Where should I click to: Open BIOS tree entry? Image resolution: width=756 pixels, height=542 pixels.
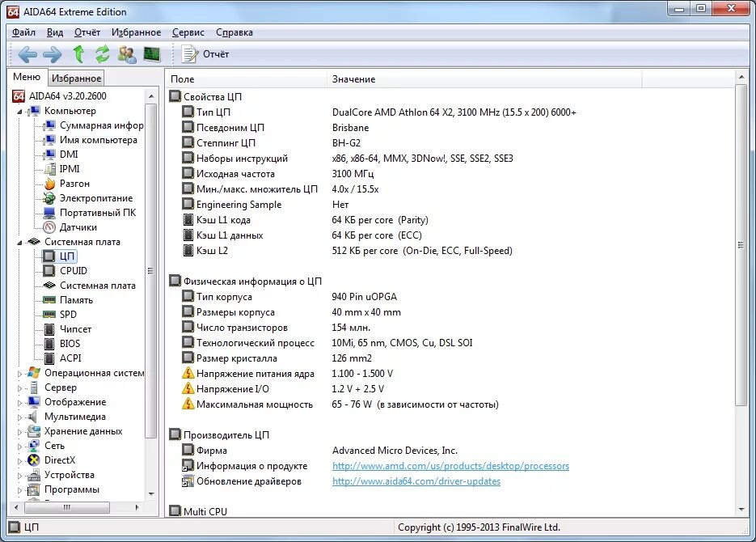[61, 344]
